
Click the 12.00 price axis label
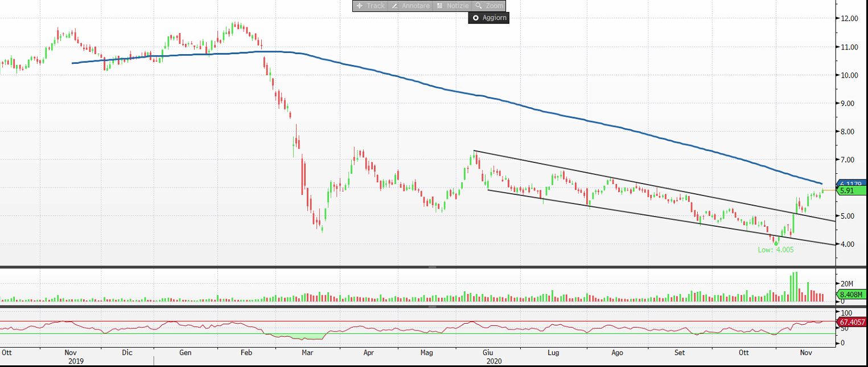tap(850, 18)
